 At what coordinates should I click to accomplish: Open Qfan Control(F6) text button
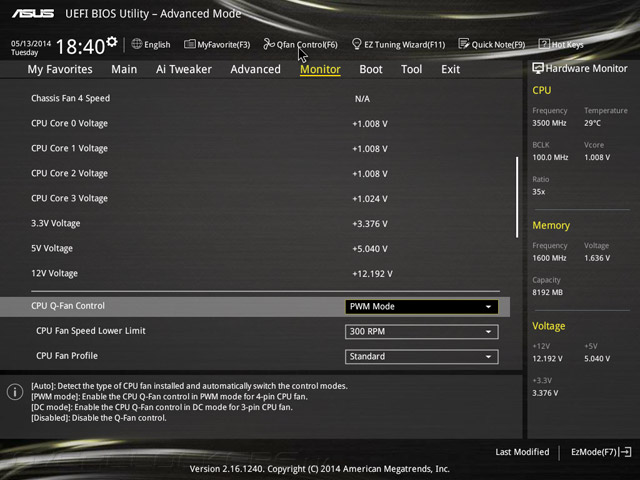pos(307,44)
